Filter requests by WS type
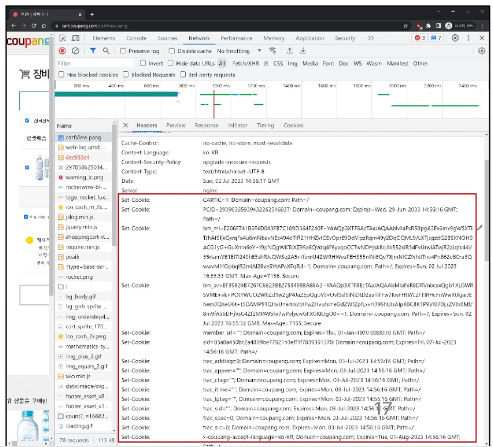This screenshot has height=447, width=493. point(358,63)
